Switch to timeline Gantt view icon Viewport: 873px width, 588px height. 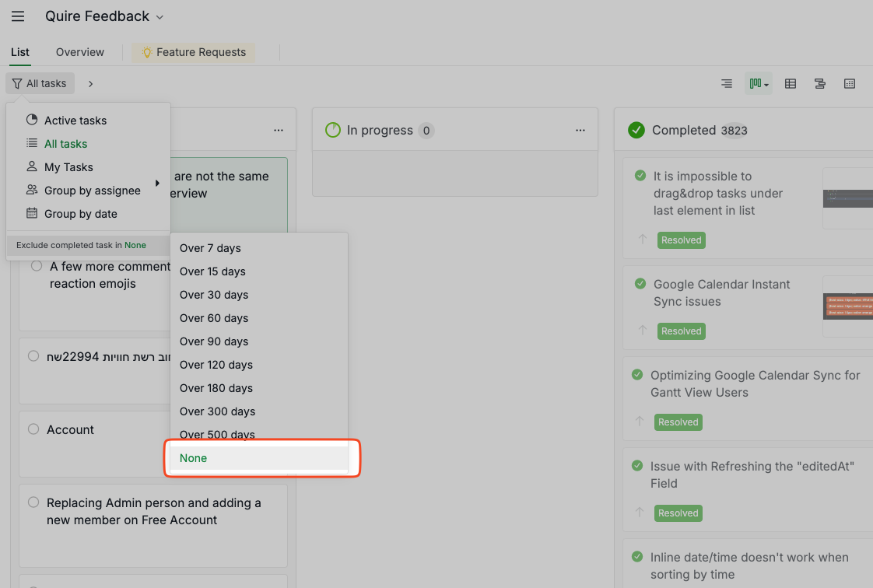point(819,83)
